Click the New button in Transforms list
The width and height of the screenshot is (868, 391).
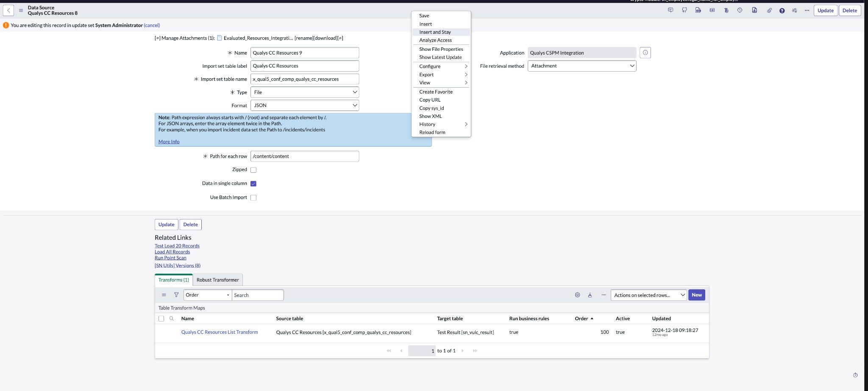[x=697, y=295]
